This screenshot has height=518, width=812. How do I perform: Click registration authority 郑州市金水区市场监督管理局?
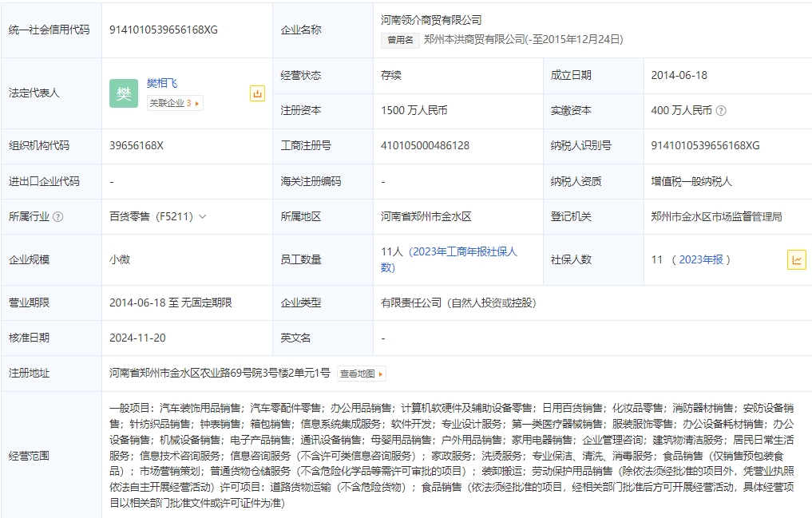[716, 216]
